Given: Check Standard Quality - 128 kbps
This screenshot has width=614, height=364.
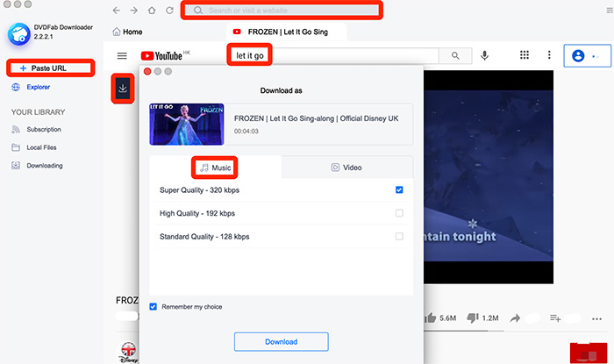Looking at the screenshot, I should tap(399, 237).
